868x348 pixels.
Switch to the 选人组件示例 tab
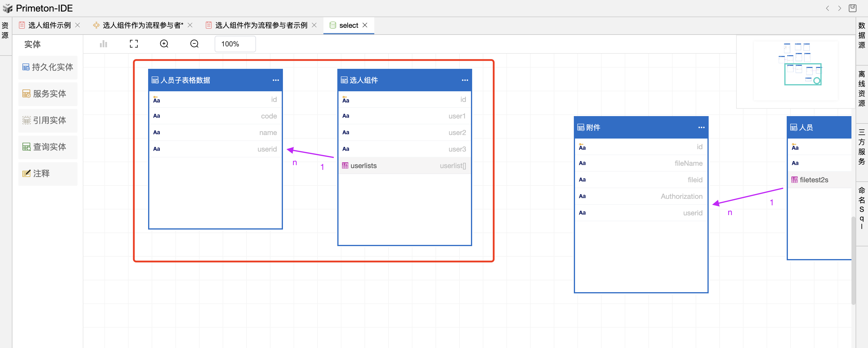coord(49,25)
